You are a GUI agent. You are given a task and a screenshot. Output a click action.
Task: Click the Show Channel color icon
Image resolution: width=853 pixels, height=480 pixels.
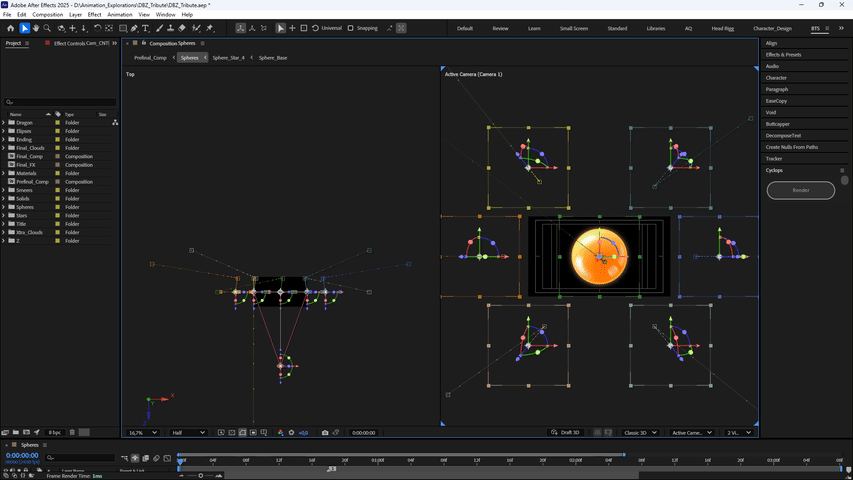(281, 433)
